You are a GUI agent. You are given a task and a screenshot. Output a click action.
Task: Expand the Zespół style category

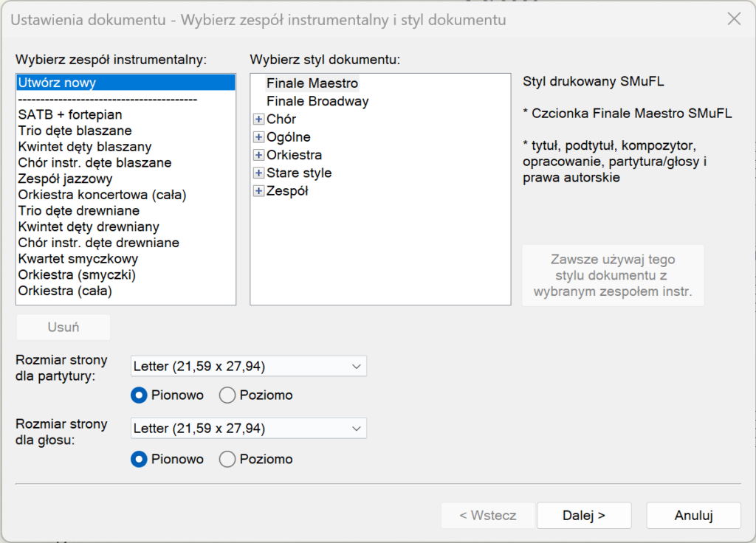pos(258,191)
